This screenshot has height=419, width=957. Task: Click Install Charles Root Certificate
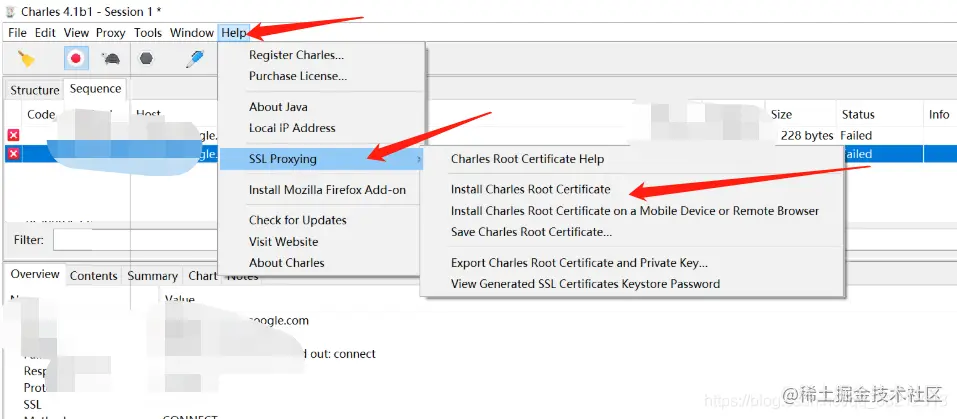pos(530,190)
